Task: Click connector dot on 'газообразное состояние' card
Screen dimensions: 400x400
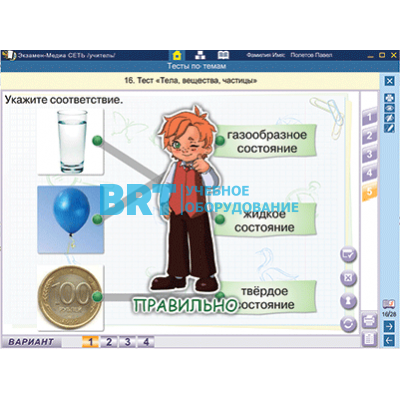Action: pos(220,140)
